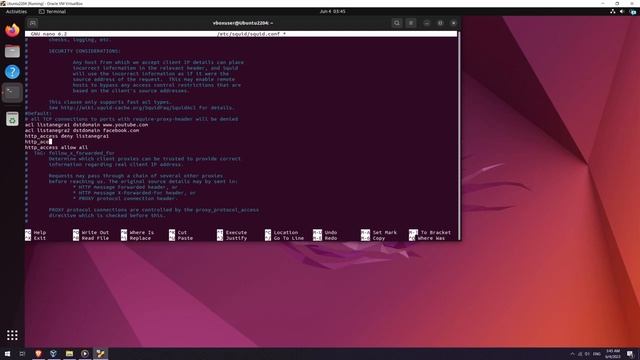This screenshot has width=640, height=360.
Task: Open the clock showing Jun 4 03:45
Action: 332,11
